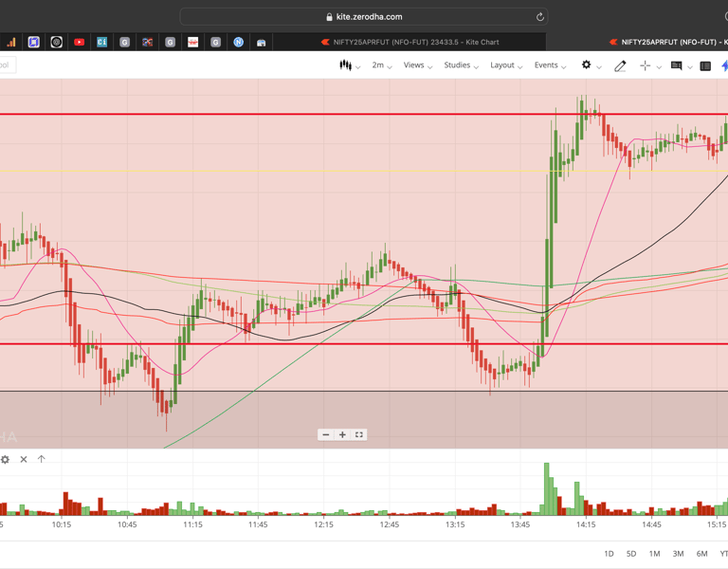Open the red-and-white logo pinned tab

pyautogui.click(x=192, y=43)
